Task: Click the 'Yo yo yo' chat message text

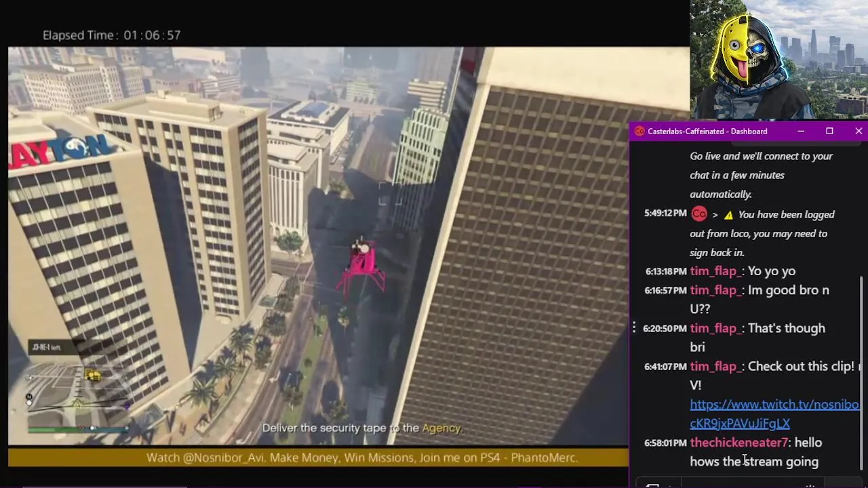Action: [772, 271]
